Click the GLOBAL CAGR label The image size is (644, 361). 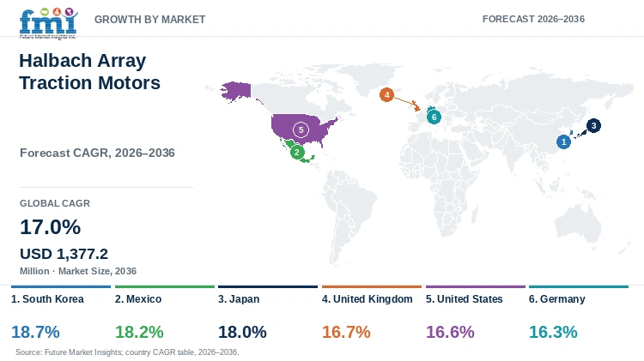55,203
